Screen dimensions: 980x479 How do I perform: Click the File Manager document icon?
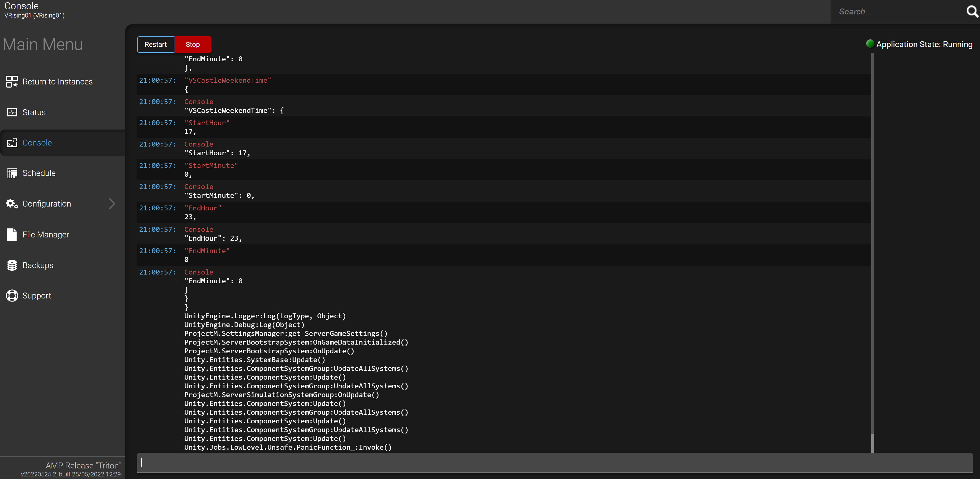pos(12,234)
